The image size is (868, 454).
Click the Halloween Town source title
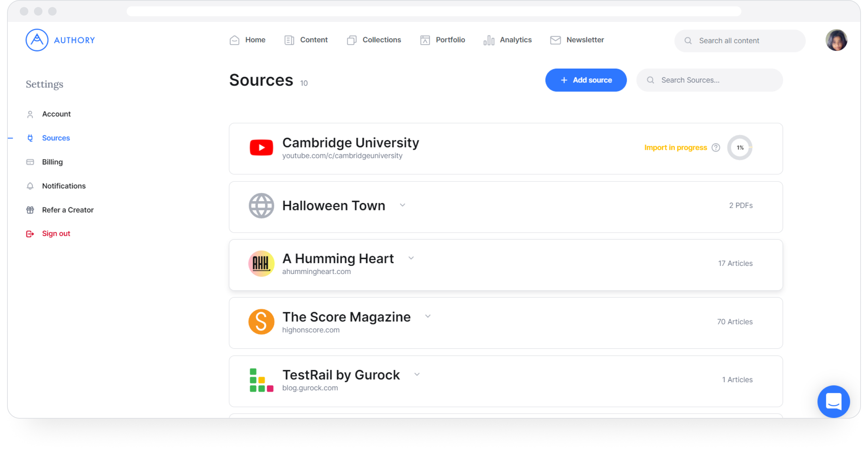point(334,206)
